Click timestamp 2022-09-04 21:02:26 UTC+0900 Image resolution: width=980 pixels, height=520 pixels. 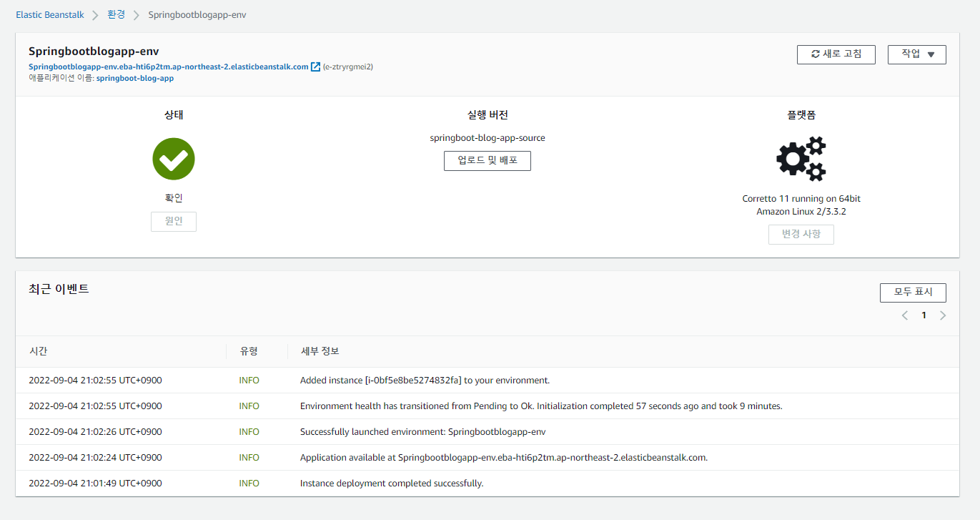[95, 432]
